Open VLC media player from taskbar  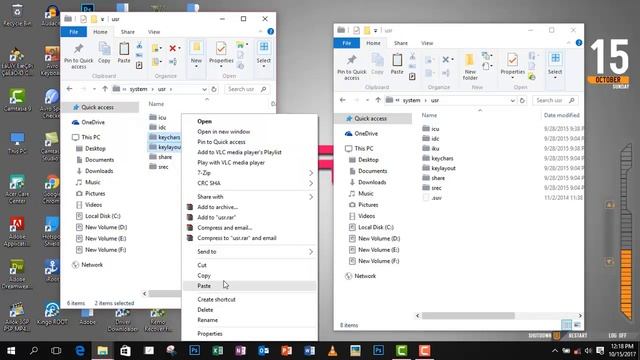pos(332,351)
